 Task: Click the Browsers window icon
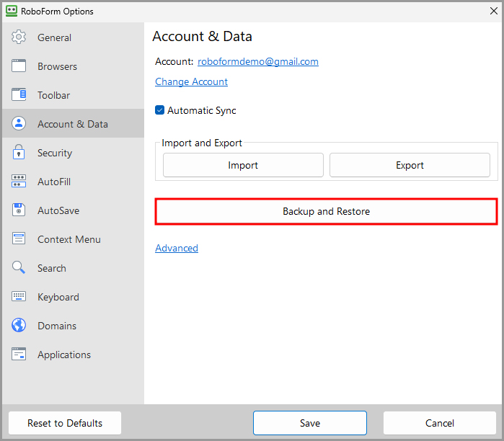coord(19,66)
